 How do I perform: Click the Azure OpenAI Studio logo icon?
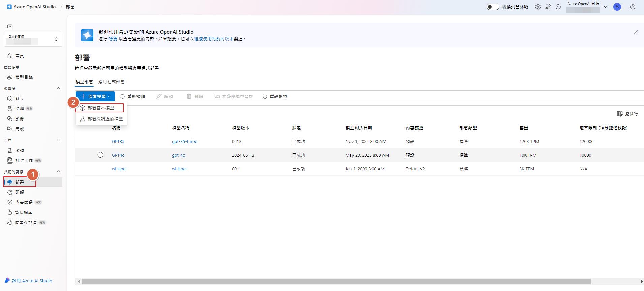pos(9,7)
